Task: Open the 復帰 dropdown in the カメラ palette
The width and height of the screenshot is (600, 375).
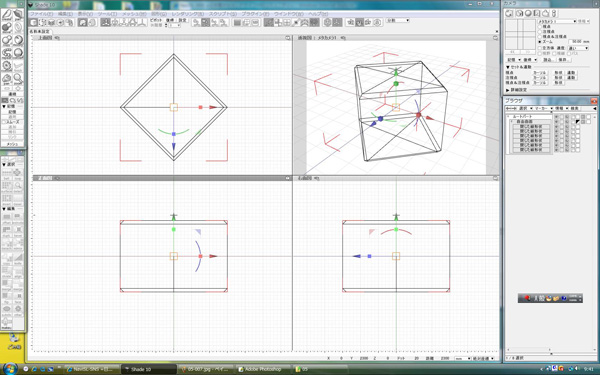Action: [x=530, y=60]
